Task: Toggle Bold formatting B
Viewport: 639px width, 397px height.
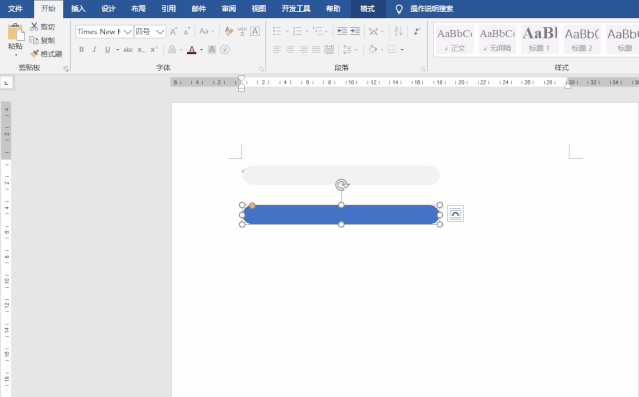Action: (x=82, y=50)
